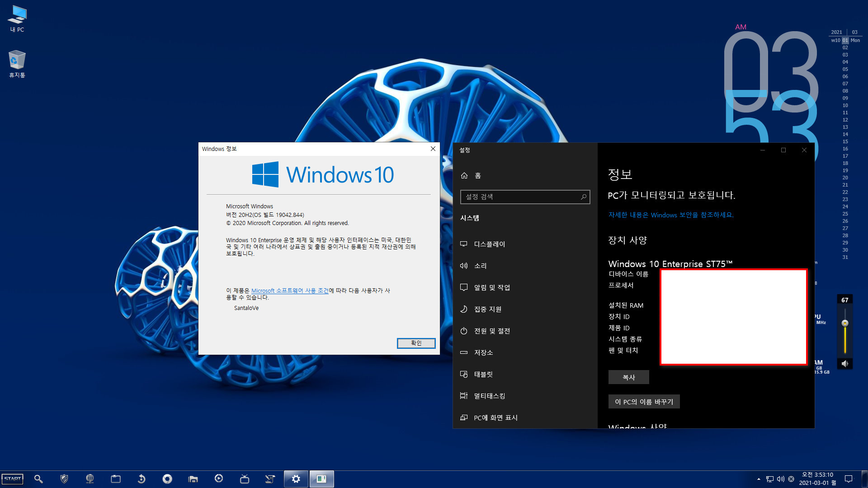Click 복사 button under device specs
This screenshot has height=488, width=868.
pos(629,377)
